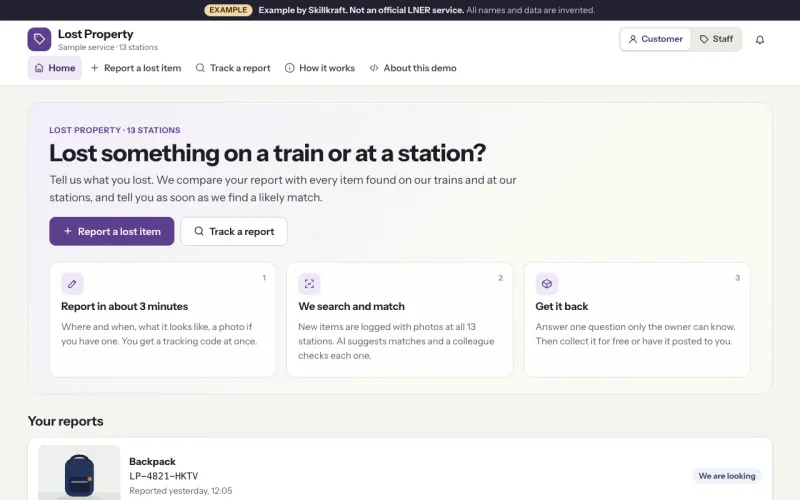Click the white Track a report button
The image size is (800, 500).
234,231
